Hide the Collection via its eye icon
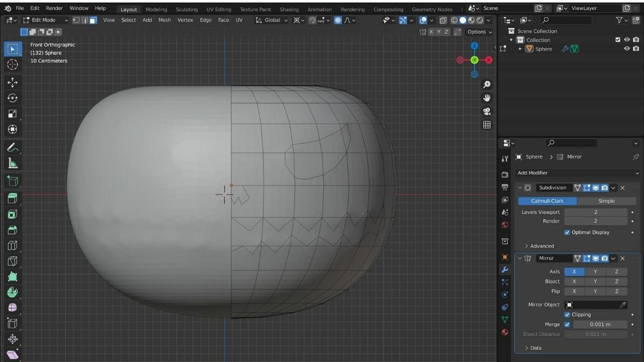644x362 pixels. pos(627,40)
